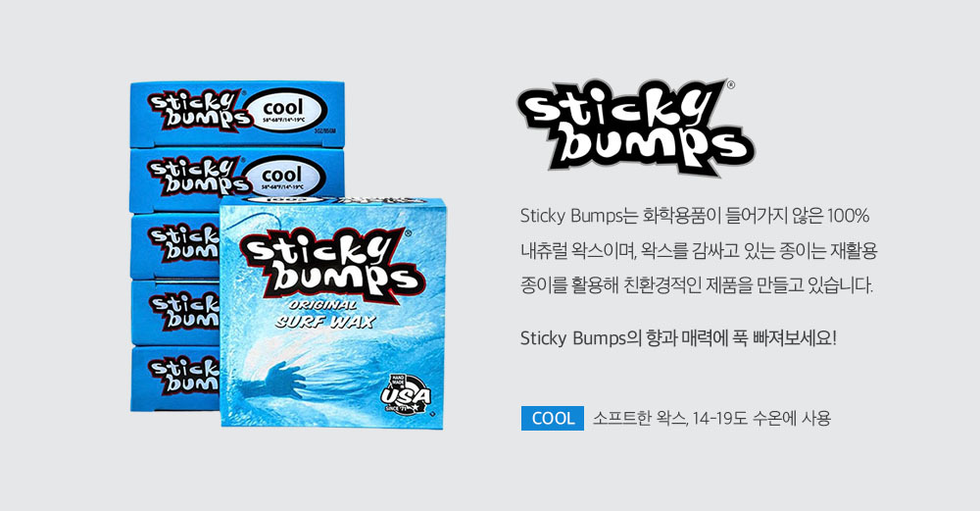
Task: Click the fourth stacked wax box
Action: [174, 312]
